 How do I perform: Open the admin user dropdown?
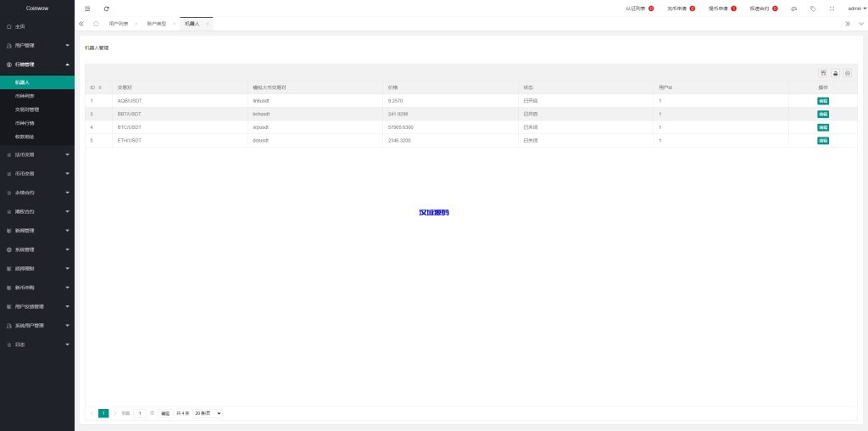pyautogui.click(x=856, y=8)
